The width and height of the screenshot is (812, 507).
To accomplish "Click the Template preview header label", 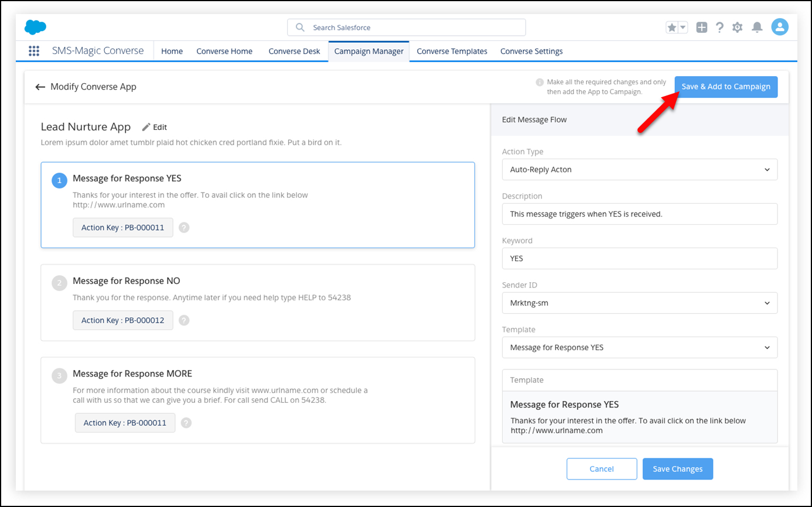I will 527,380.
